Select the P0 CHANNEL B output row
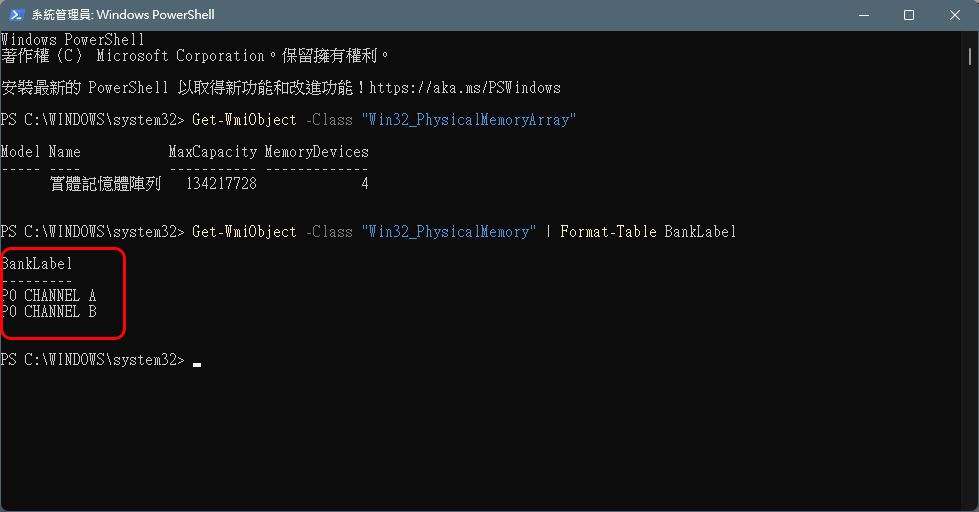 click(49, 312)
